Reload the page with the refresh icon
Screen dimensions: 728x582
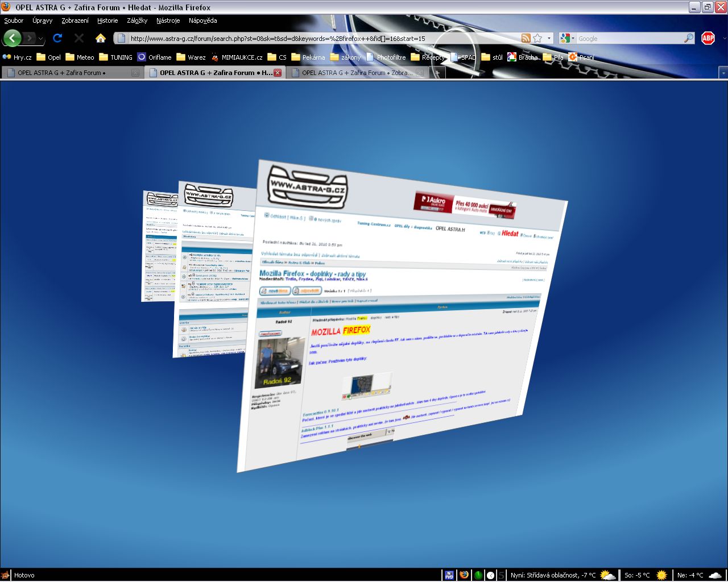tap(57, 38)
